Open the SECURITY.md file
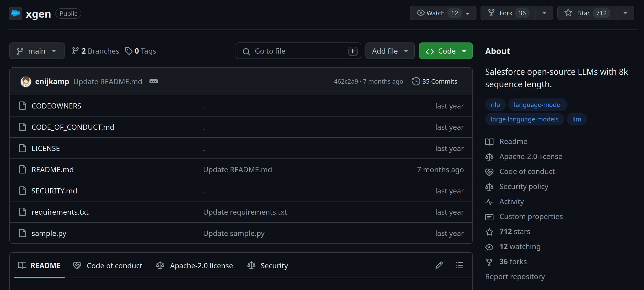This screenshot has height=290, width=644. [x=54, y=191]
